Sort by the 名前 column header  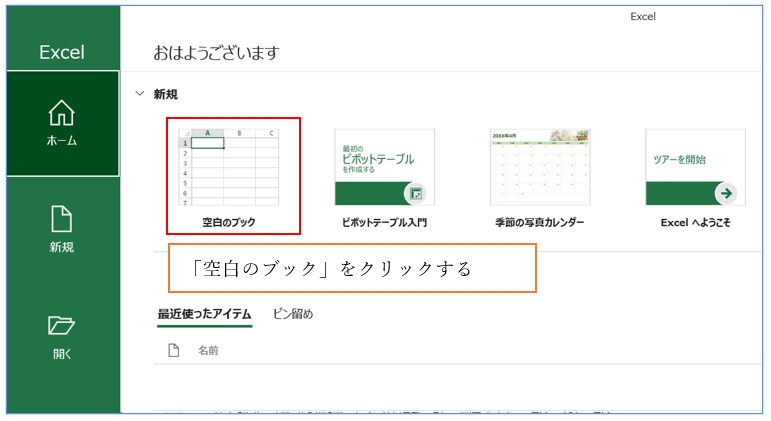point(208,350)
